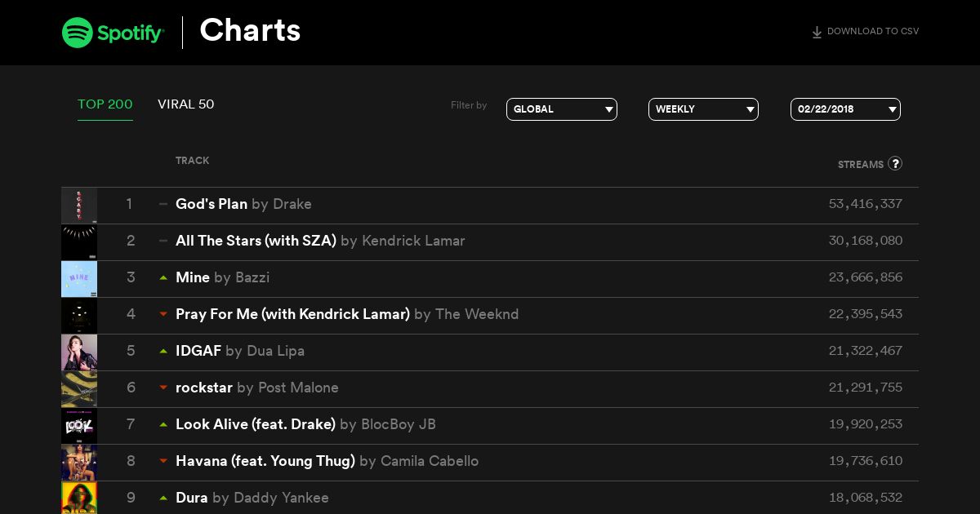Click the down arrow beside rockstar
This screenshot has width=980, height=514.
[x=163, y=388]
